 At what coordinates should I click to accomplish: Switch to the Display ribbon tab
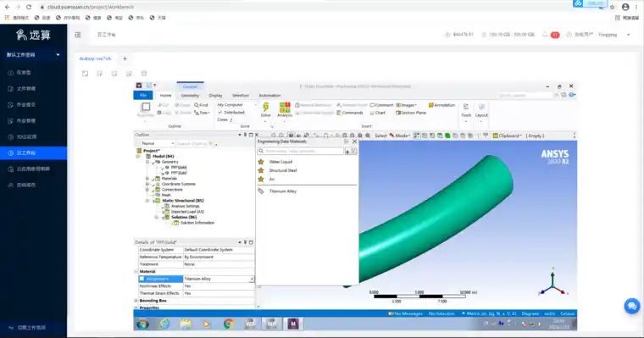[215, 95]
